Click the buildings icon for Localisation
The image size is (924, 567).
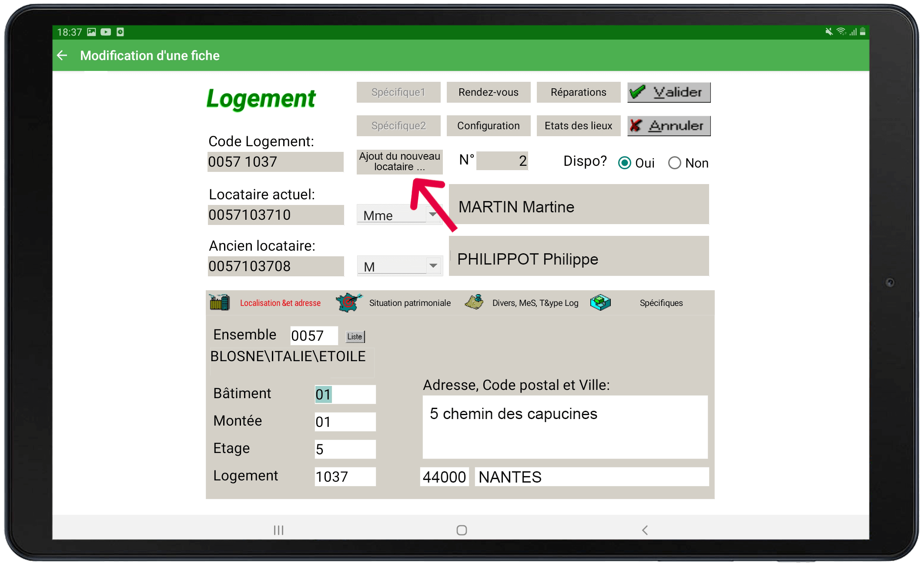pos(219,302)
